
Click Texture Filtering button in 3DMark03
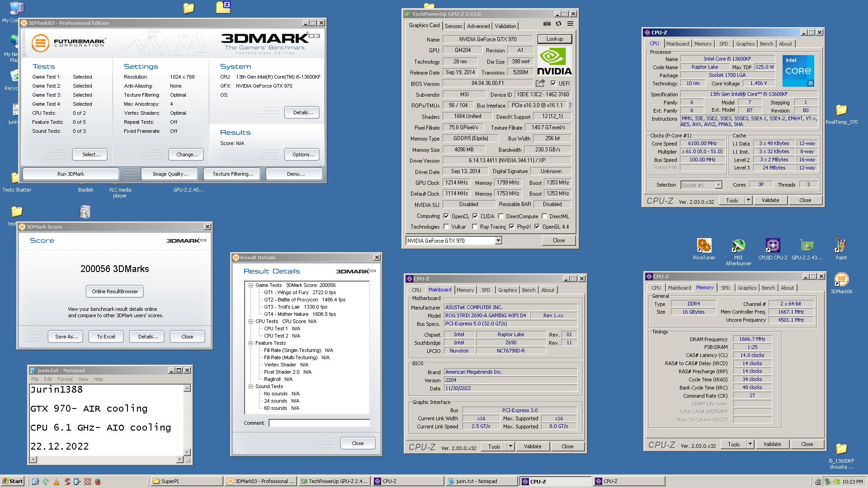tap(233, 174)
